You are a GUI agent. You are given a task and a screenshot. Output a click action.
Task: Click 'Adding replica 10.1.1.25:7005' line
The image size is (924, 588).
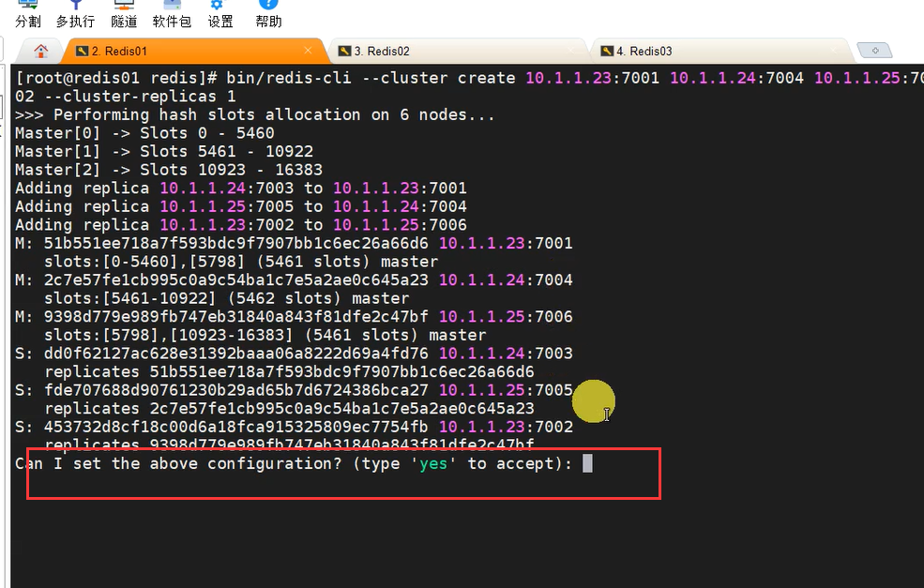240,207
